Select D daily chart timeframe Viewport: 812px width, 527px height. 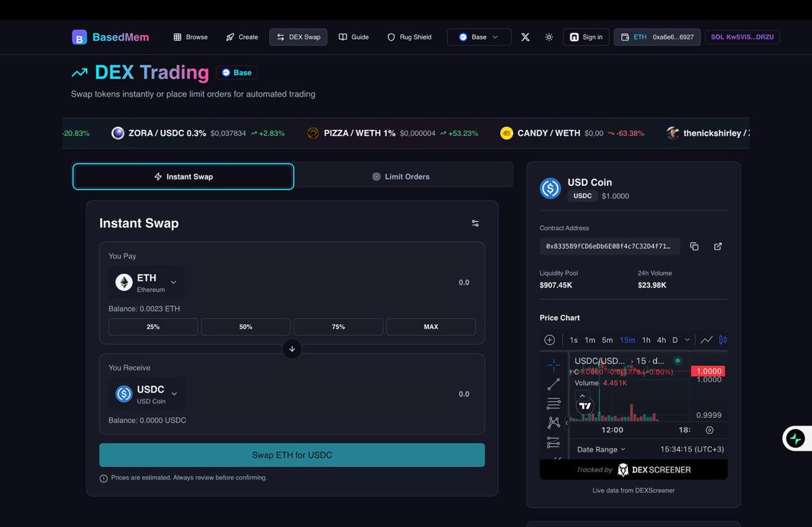[675, 340]
